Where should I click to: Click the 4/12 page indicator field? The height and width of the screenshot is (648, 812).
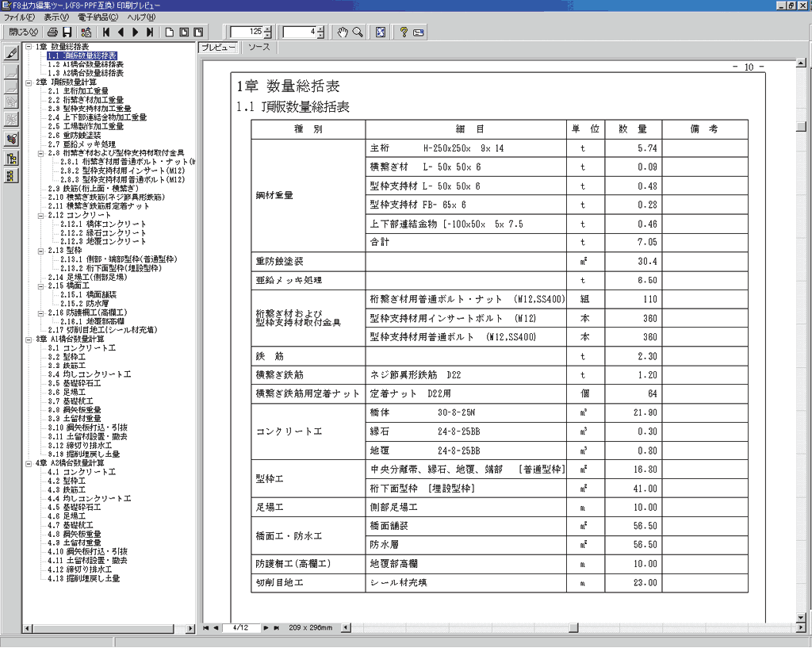241,628
